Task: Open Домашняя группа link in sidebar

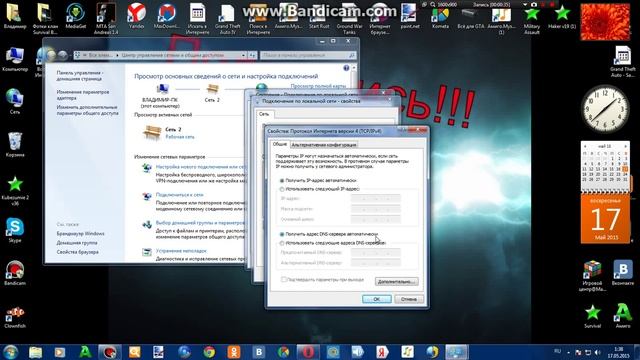Action: [x=77, y=243]
